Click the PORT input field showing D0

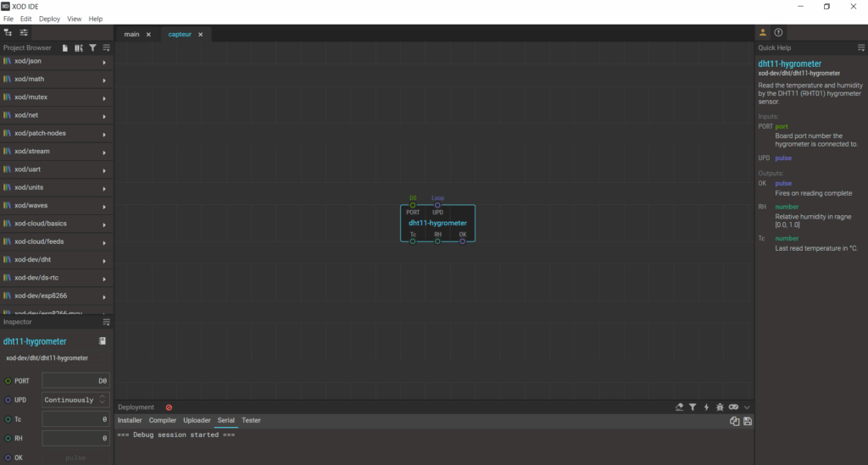click(75, 380)
